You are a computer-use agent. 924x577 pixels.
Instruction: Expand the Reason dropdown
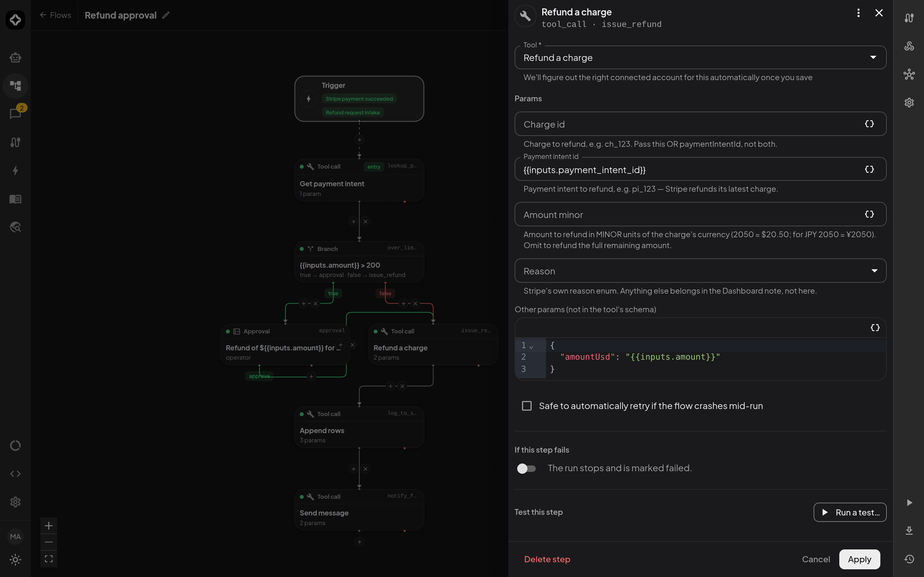pos(700,271)
